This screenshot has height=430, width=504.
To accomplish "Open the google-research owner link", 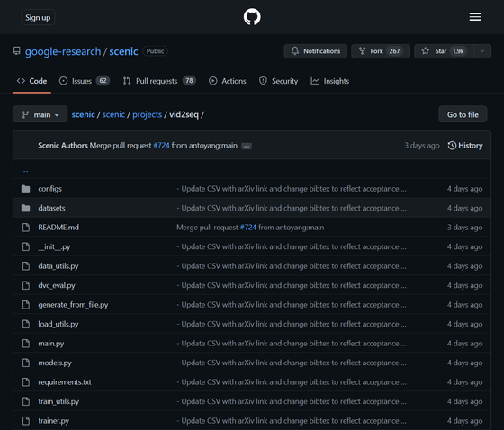I will [63, 51].
